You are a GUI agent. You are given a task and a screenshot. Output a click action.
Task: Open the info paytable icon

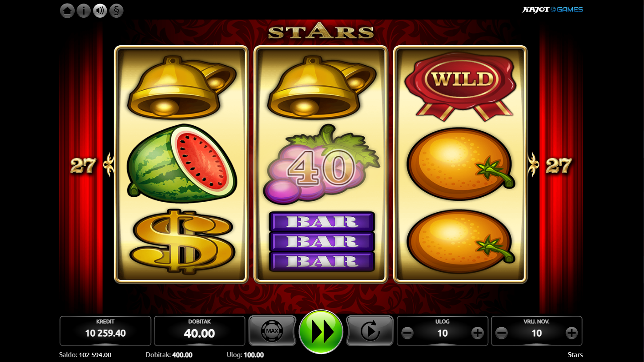pyautogui.click(x=84, y=11)
